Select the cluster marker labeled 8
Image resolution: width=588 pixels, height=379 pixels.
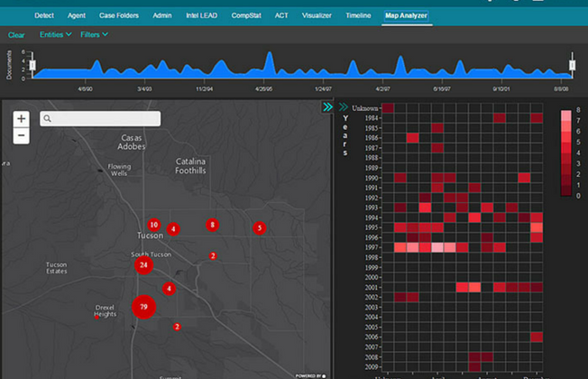point(212,225)
